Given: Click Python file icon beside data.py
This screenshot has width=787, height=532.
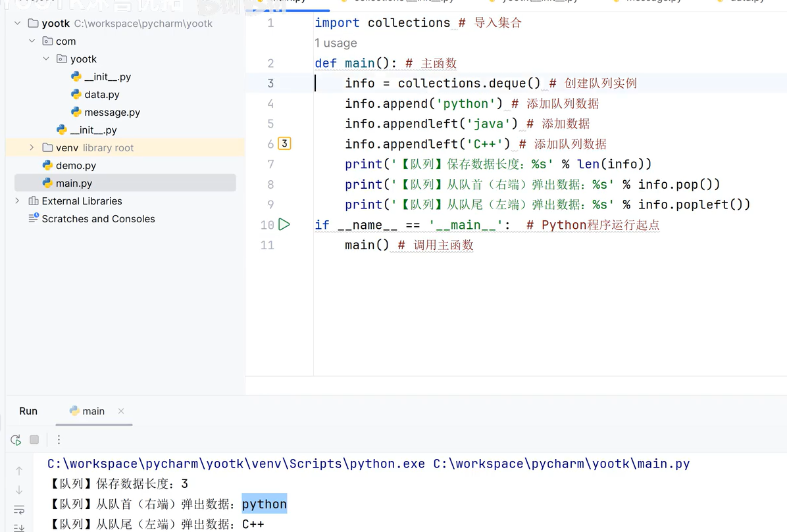Looking at the screenshot, I should click(76, 94).
